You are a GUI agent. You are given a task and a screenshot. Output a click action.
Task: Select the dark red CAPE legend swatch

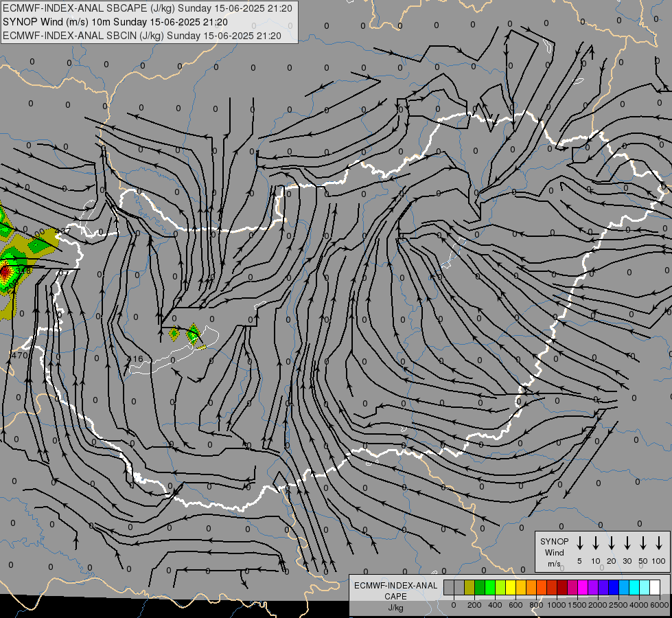tap(562, 587)
